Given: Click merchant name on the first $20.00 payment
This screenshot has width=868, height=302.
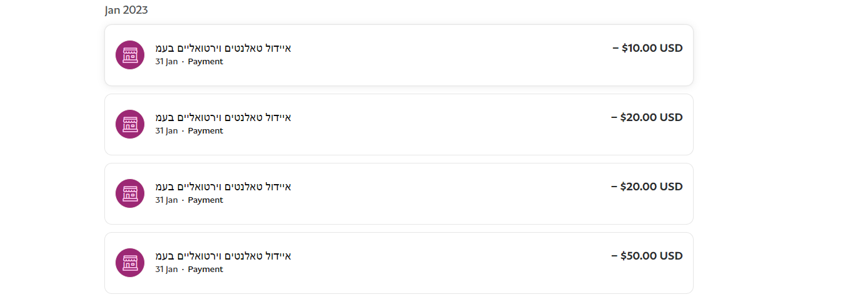Looking at the screenshot, I should point(223,117).
